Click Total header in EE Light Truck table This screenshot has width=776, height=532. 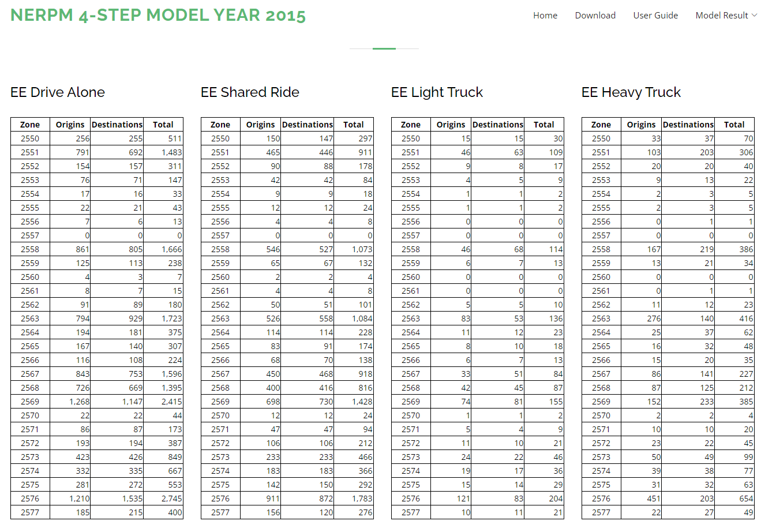click(x=543, y=125)
